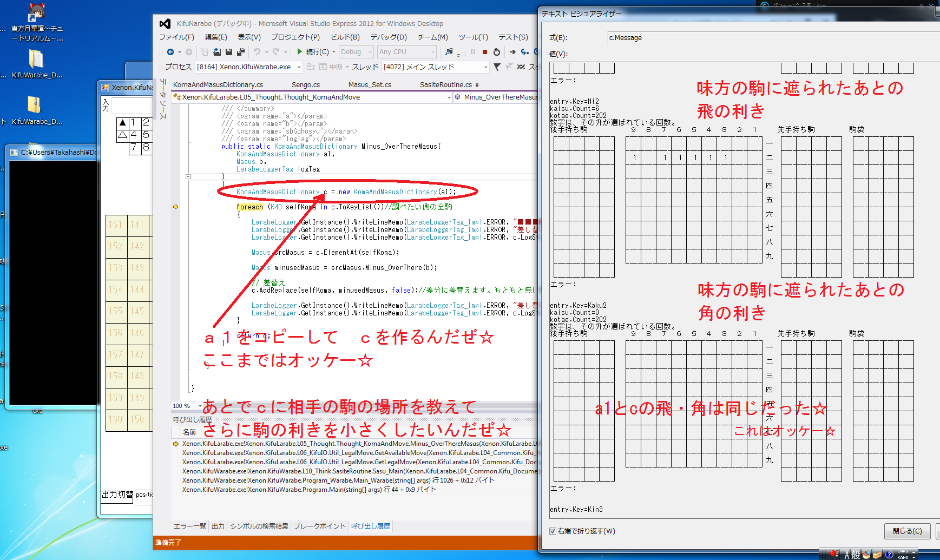Click the green Continue play icon
The height and width of the screenshot is (560, 940).
299,52
